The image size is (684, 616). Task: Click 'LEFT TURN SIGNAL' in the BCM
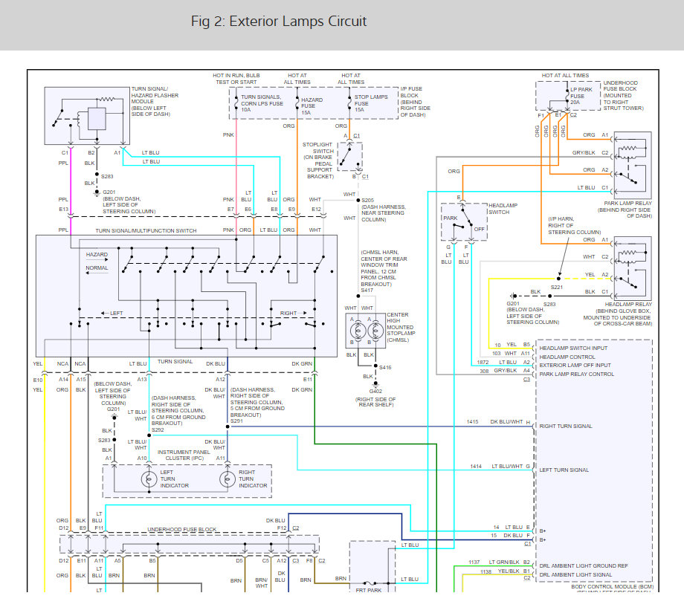tap(564, 470)
